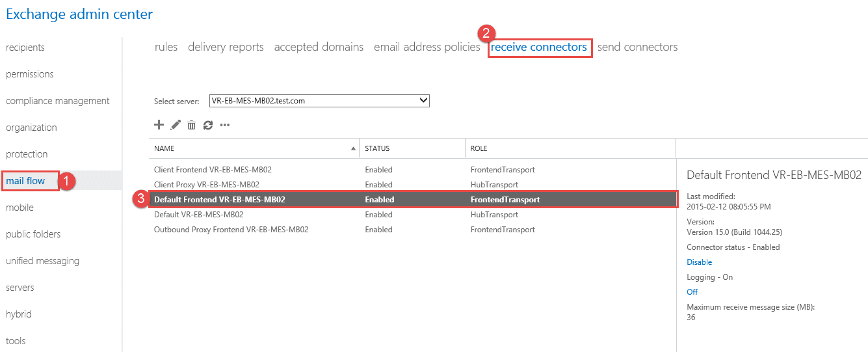Open the mobile section
868x352 pixels.
(20, 208)
